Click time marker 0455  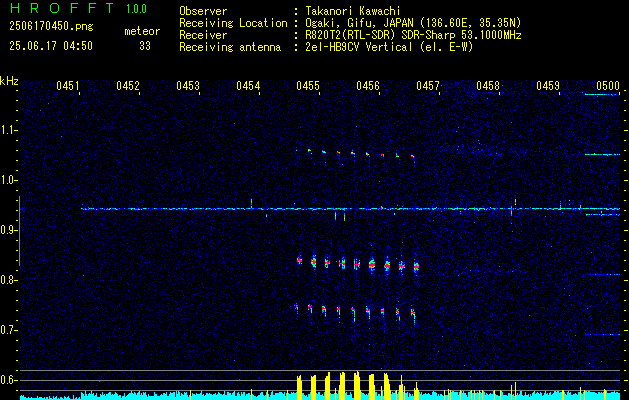point(308,85)
